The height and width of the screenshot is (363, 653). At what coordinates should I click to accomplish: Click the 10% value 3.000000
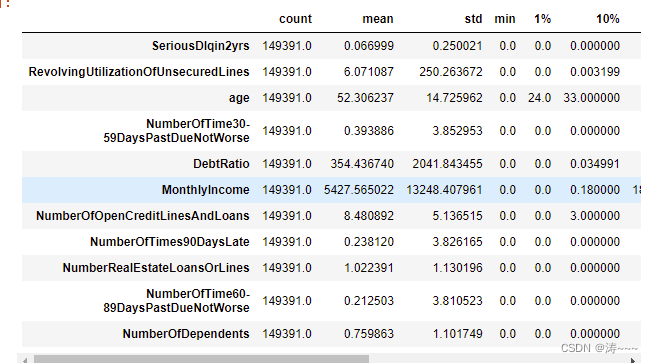pos(595,216)
